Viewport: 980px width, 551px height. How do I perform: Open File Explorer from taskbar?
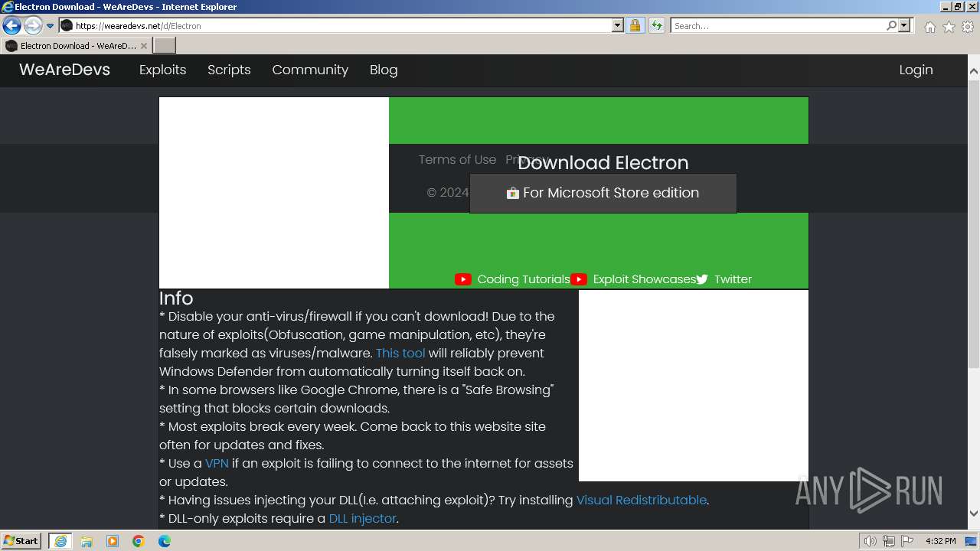[87, 541]
